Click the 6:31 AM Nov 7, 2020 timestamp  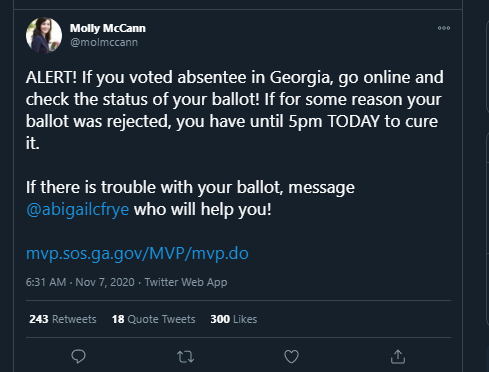click(80, 282)
